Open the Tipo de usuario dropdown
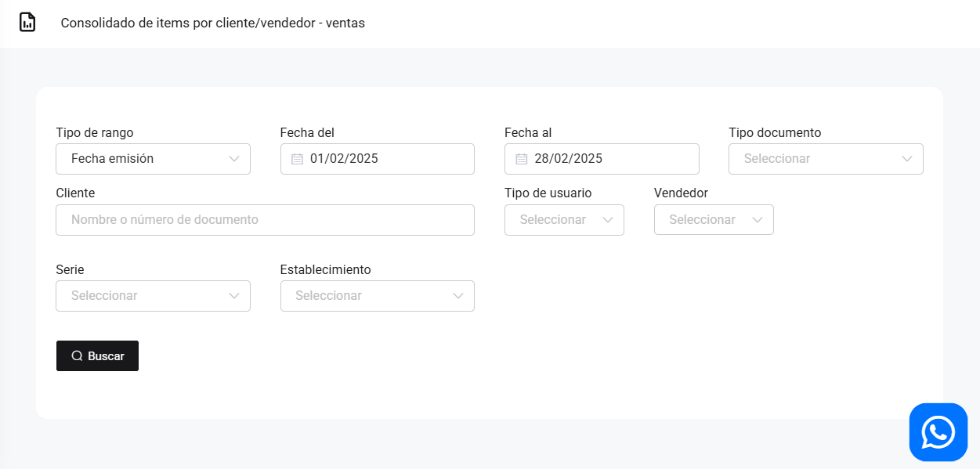 pyautogui.click(x=564, y=220)
